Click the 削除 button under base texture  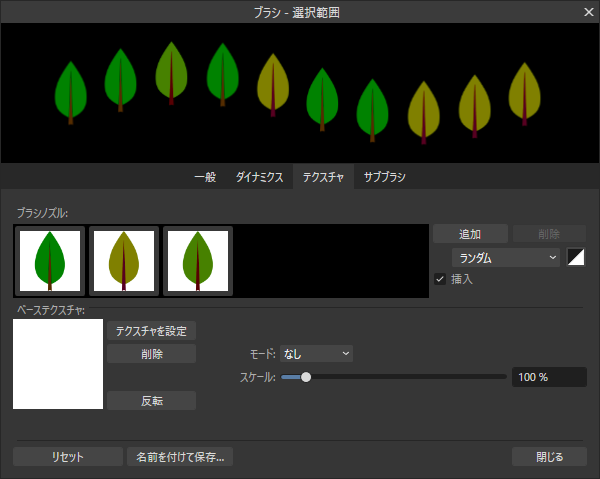[x=152, y=354]
